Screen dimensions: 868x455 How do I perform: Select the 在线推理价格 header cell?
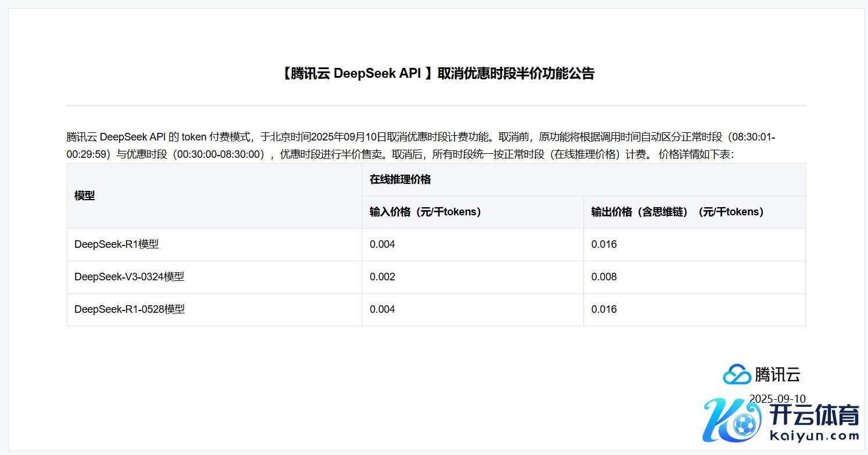tap(400, 179)
